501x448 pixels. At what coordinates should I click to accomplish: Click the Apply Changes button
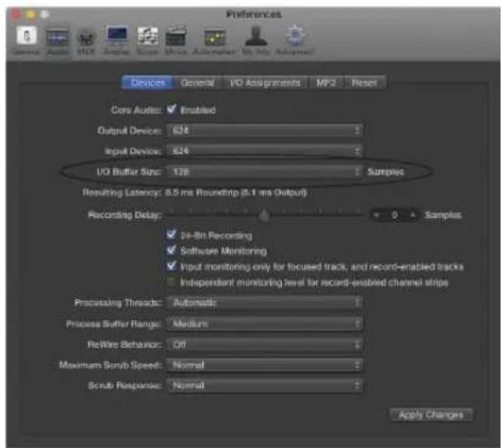click(x=431, y=414)
